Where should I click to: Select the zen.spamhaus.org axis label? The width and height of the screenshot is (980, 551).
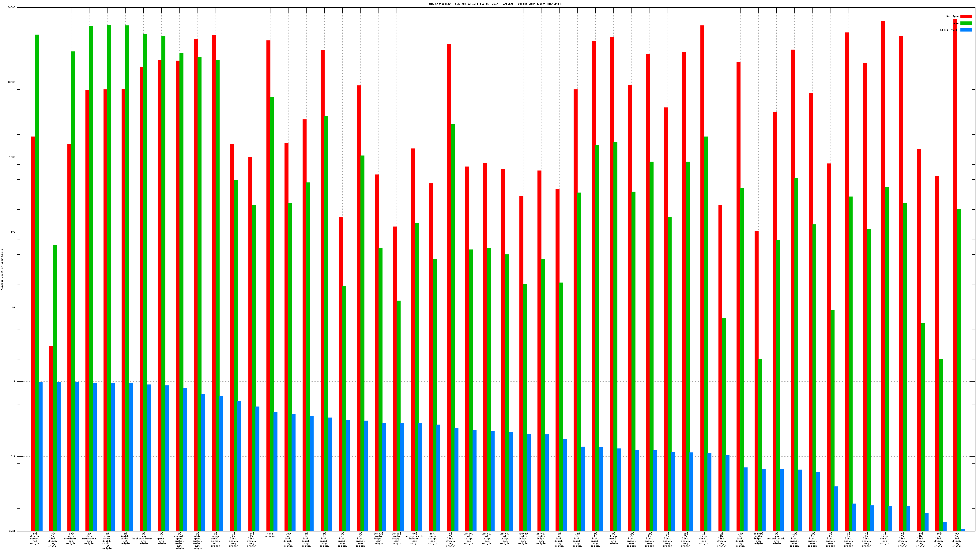pyautogui.click(x=71, y=538)
